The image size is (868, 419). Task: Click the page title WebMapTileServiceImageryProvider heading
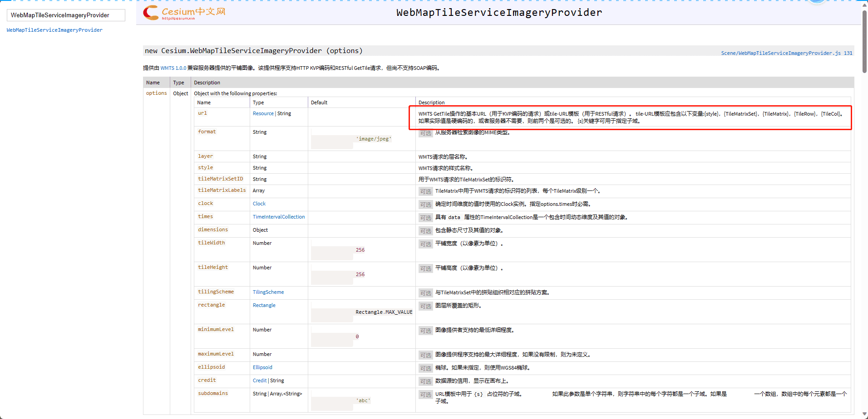(499, 13)
